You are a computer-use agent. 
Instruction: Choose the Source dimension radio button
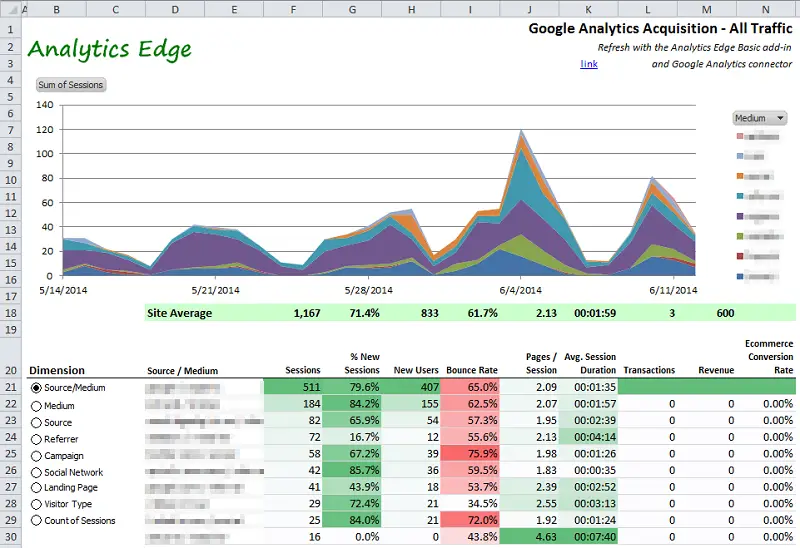click(x=36, y=423)
